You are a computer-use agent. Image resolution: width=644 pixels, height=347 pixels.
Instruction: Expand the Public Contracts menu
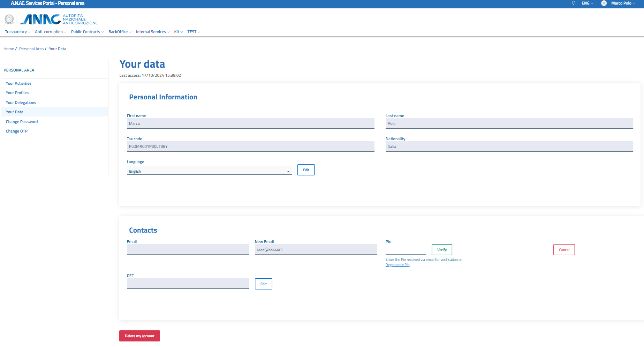87,32
